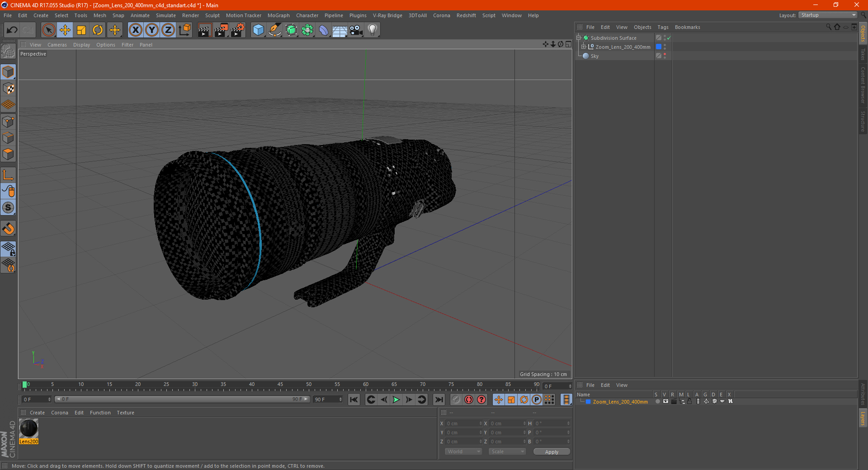Click the current frame 0 F field
Screen dimensions: 868x470
(x=37, y=399)
